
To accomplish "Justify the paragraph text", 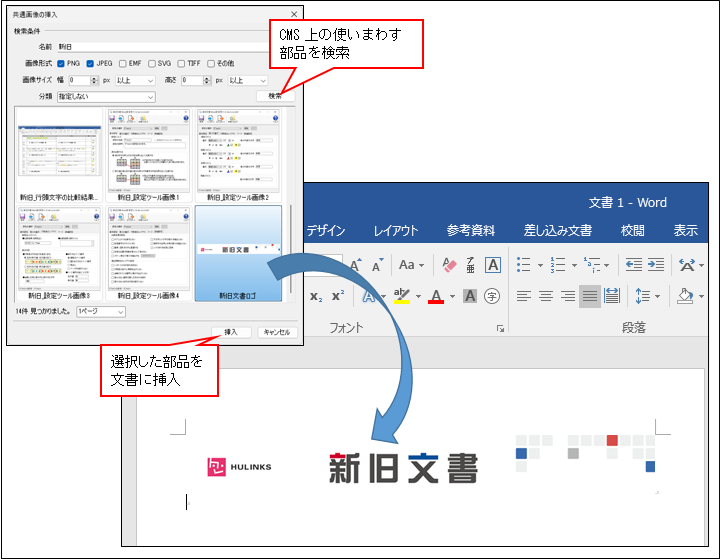I will (590, 296).
